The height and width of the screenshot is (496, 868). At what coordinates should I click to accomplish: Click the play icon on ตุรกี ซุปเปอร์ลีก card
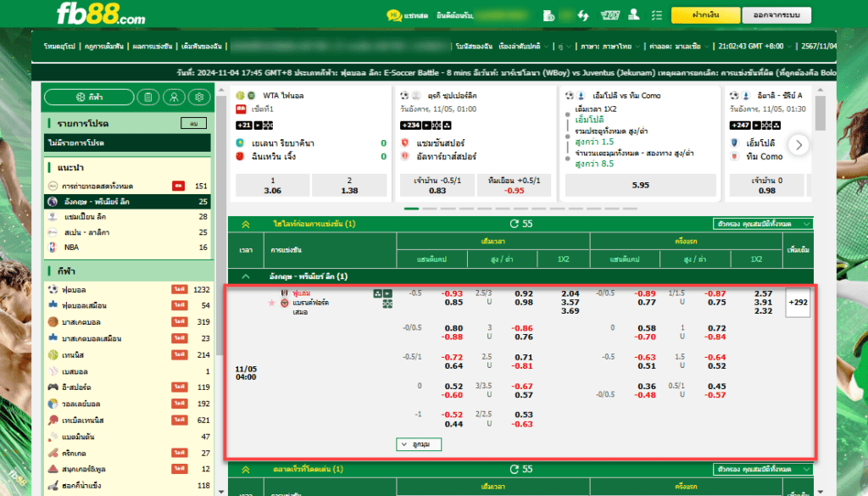[x=427, y=125]
